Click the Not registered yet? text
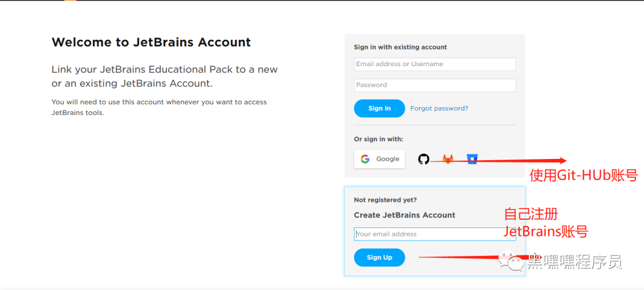Viewport: 644px width, 290px height. tap(385, 200)
